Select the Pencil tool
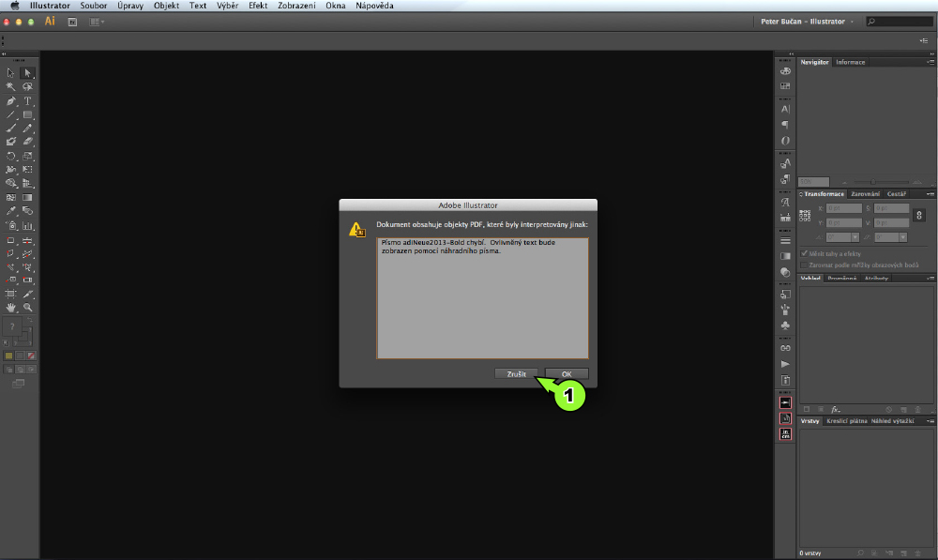 point(27,128)
